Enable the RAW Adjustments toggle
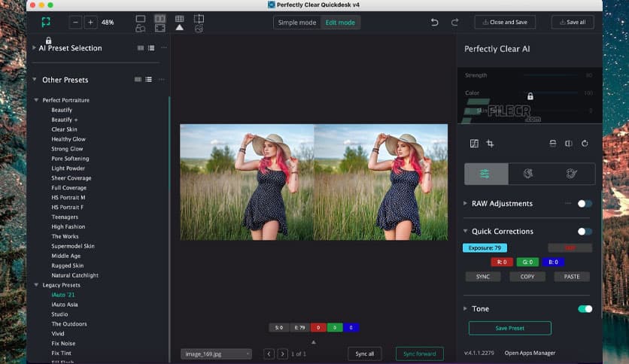Viewport: 629px width, 364px height. pyautogui.click(x=584, y=204)
